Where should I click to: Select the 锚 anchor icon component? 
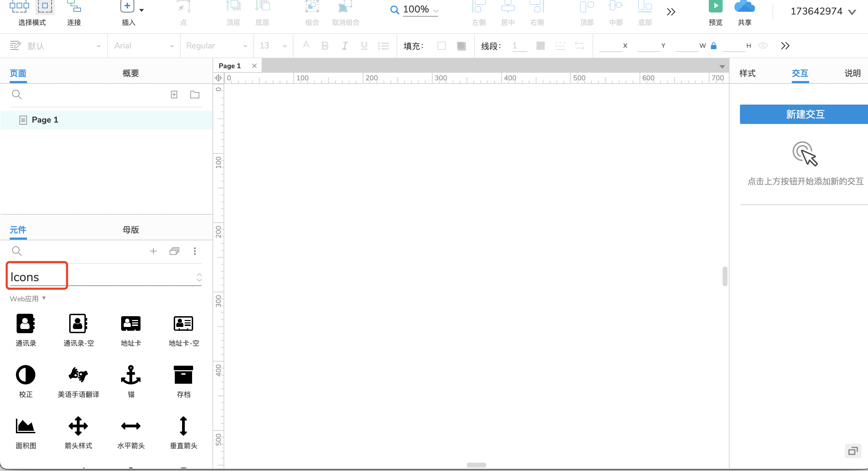(x=131, y=374)
